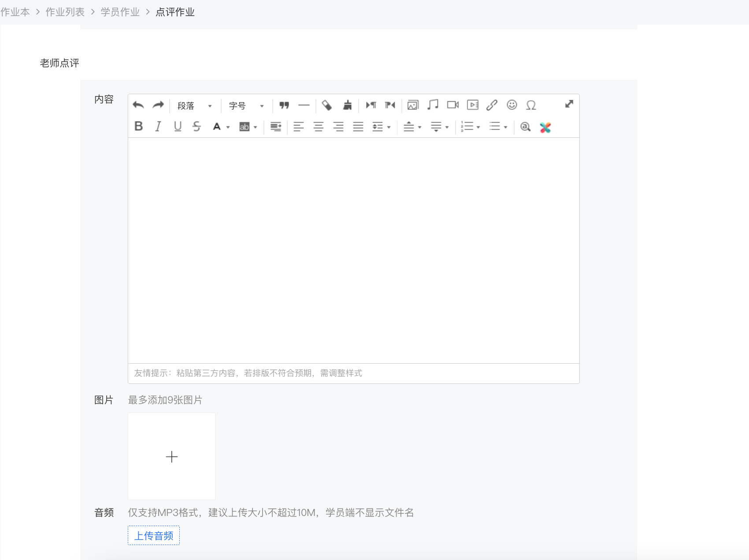Navigate to 学员作业 breadcrumb
This screenshot has width=749, height=560.
(x=120, y=12)
